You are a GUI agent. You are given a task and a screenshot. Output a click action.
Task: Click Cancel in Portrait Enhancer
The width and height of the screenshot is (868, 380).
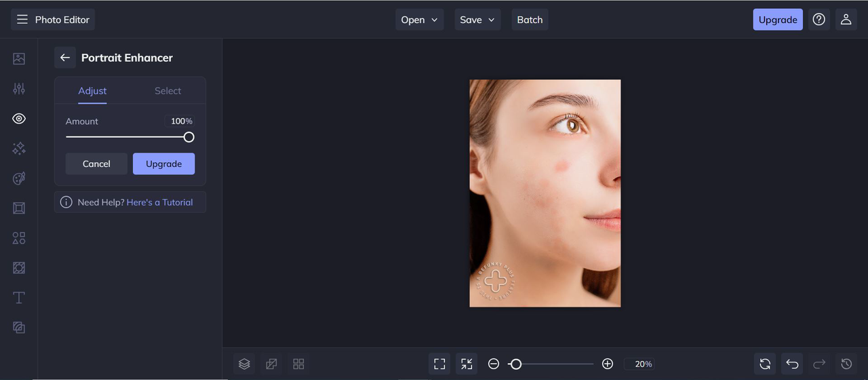[96, 164]
